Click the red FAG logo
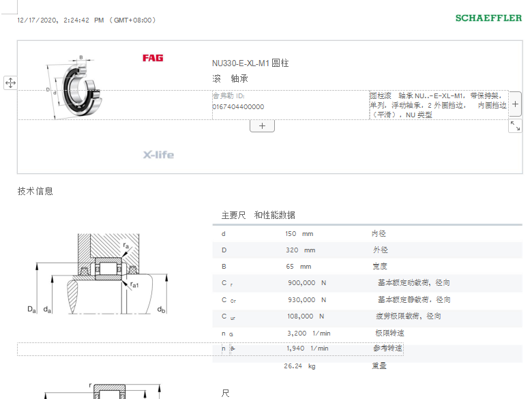Image resolution: width=532 pixels, height=399 pixels. [153, 58]
